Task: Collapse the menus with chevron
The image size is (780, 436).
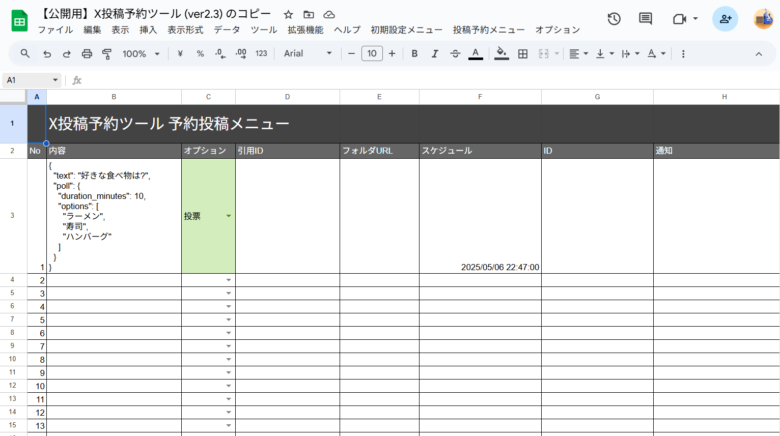Action: click(x=759, y=54)
